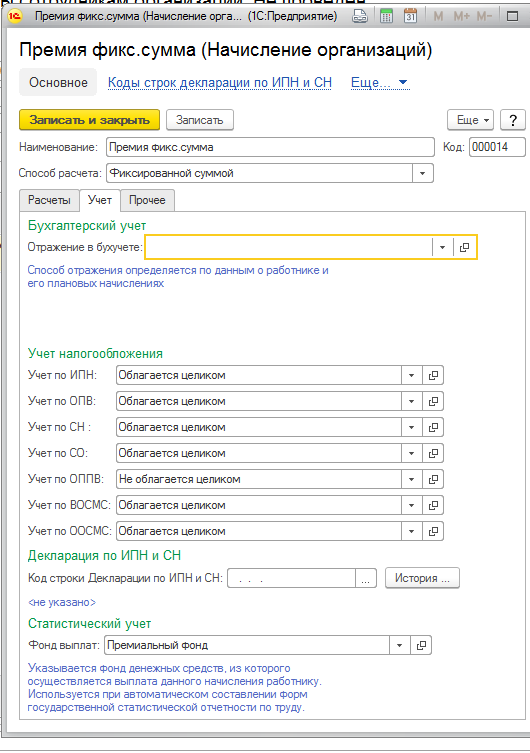
Task: Open linked item icon for Учет по ИПН
Action: coord(433,376)
